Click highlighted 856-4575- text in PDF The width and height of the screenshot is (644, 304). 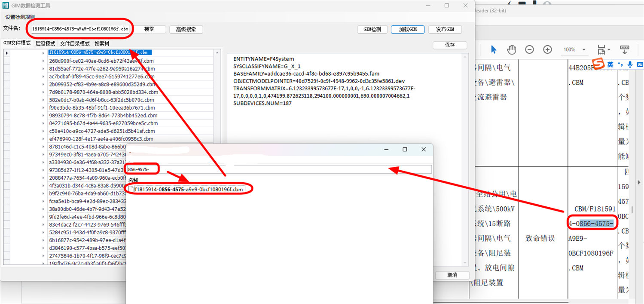coord(596,224)
